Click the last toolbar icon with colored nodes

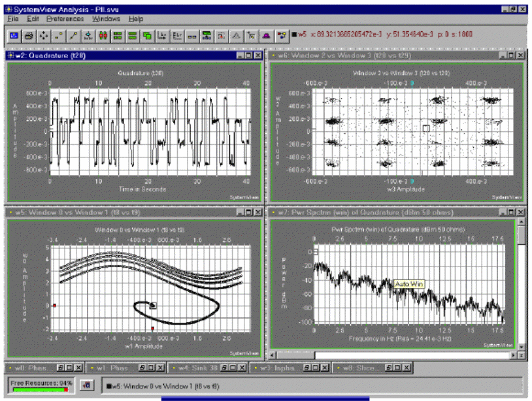pos(281,36)
